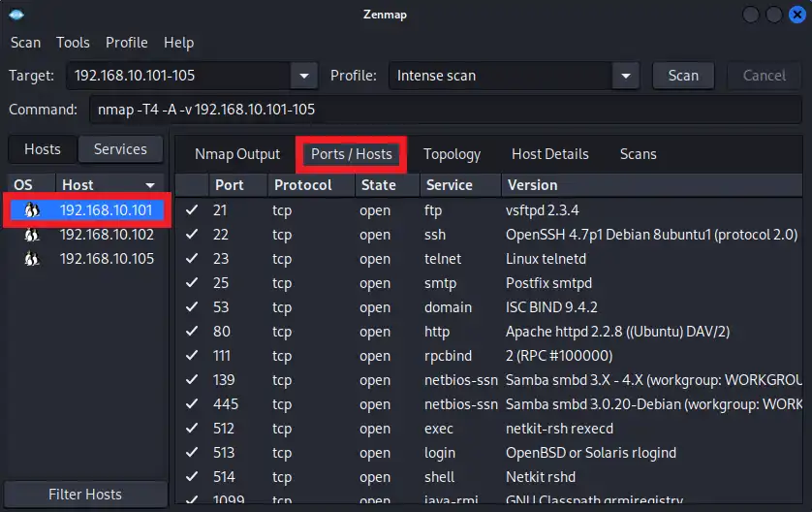Image resolution: width=812 pixels, height=512 pixels.
Task: Click the Linux penguin icon for 192.168.10.102
Action: (32, 235)
